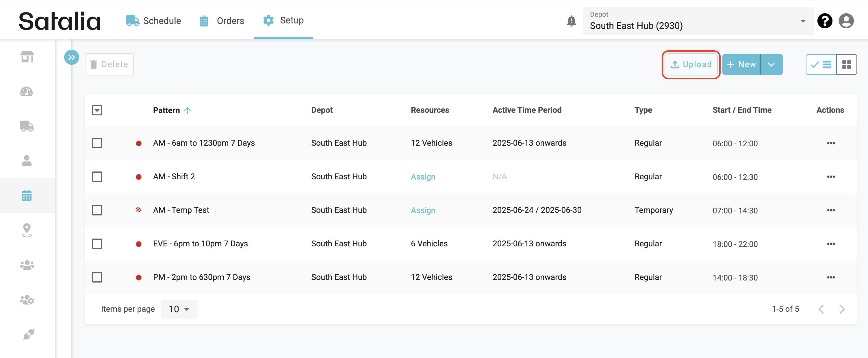
Task: Click the Upload button
Action: 691,64
